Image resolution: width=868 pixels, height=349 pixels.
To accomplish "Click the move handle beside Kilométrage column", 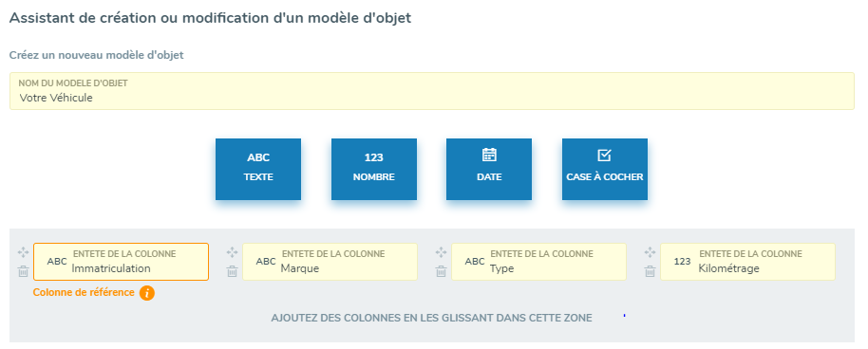I will 650,252.
